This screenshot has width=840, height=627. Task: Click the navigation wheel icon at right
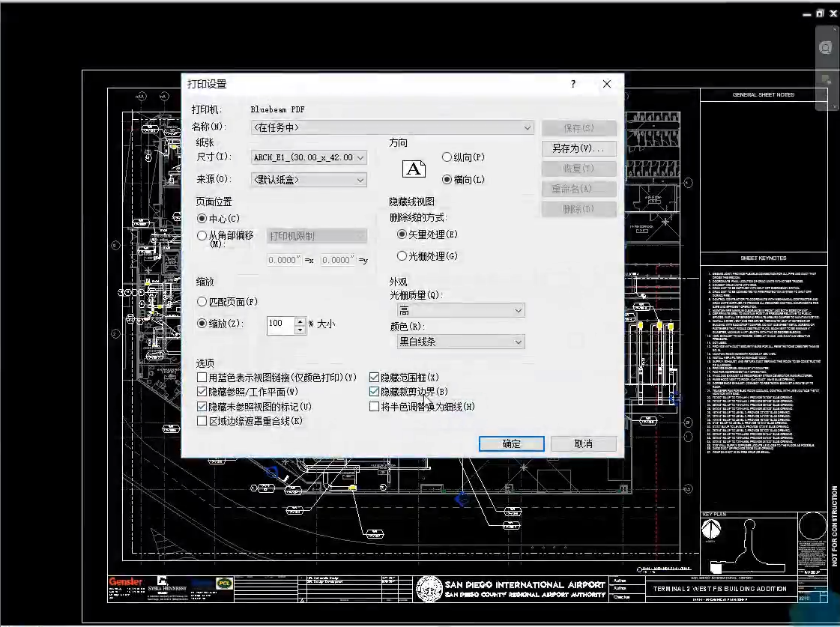[826, 48]
